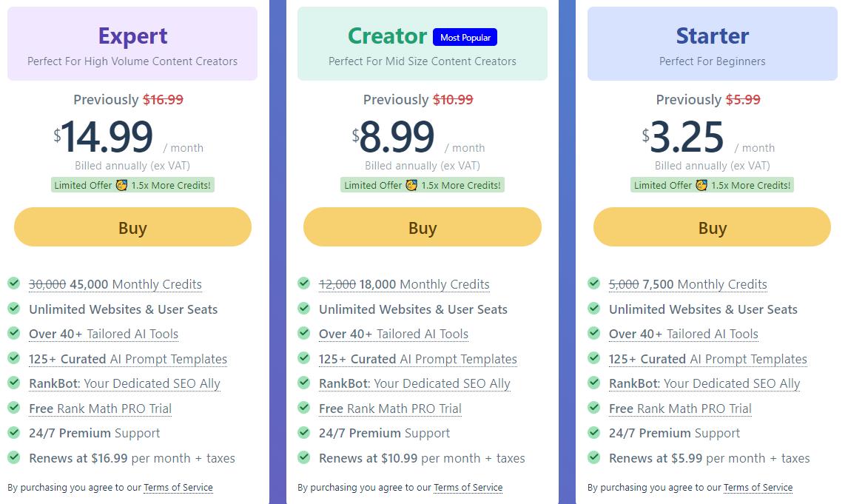Click Creator's 125+ Curated AI Prompt Templates text

tap(417, 359)
